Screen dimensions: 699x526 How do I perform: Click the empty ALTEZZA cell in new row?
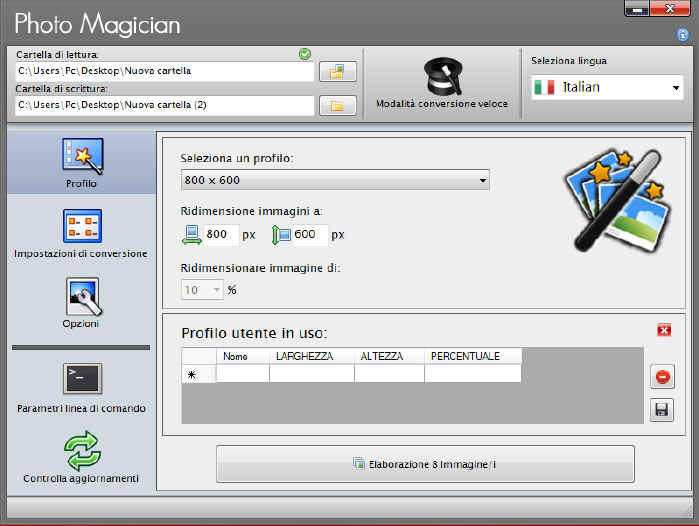point(389,374)
